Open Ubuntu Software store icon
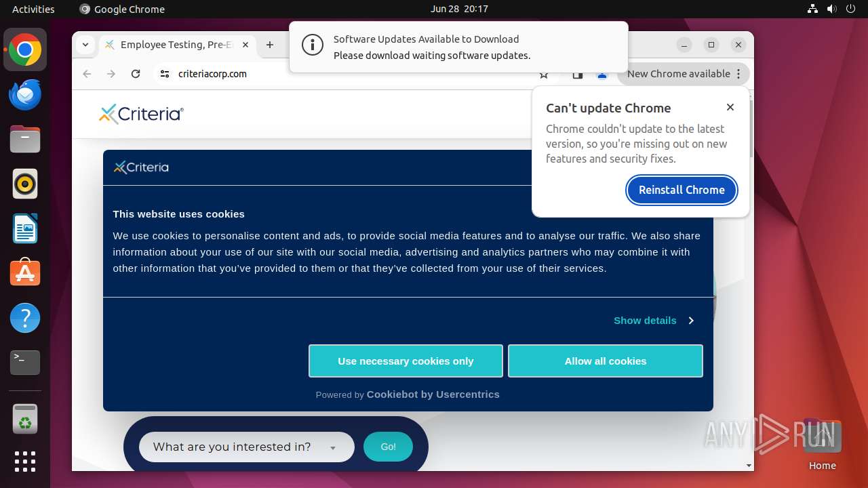 (25, 272)
